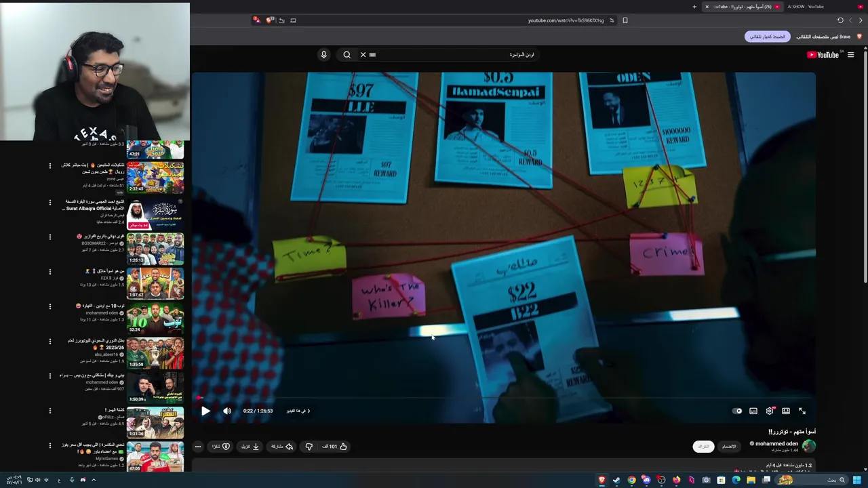Open the 1:25:13 recommended video thumbnail
Viewport: 868px width, 488px height.
155,249
